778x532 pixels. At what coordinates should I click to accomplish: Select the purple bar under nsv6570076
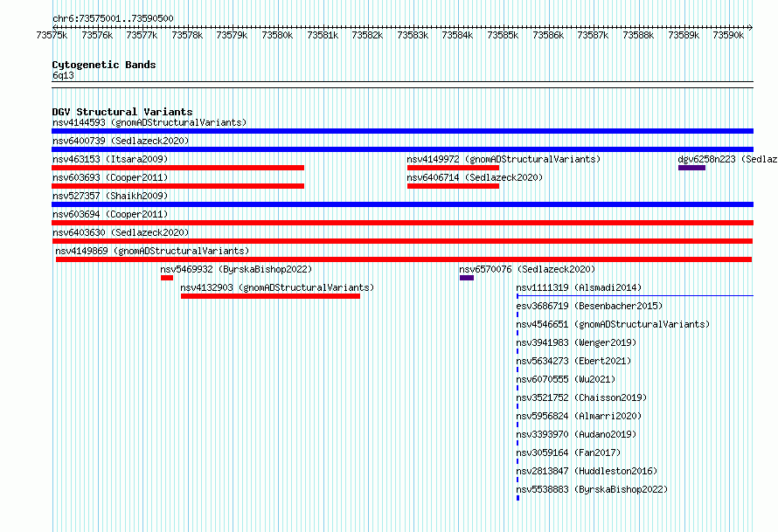[467, 278]
